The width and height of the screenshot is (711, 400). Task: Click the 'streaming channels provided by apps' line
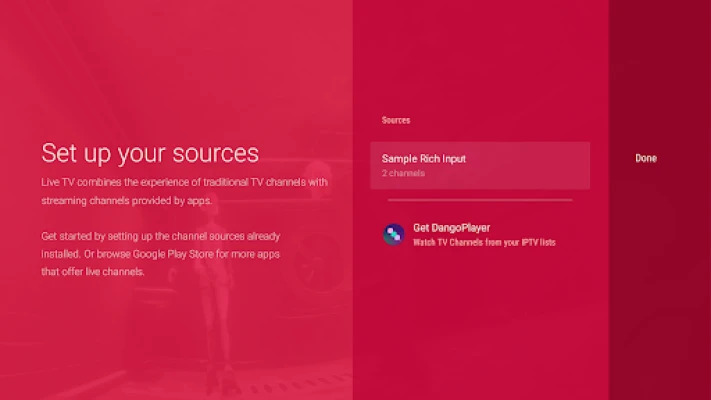127,201
